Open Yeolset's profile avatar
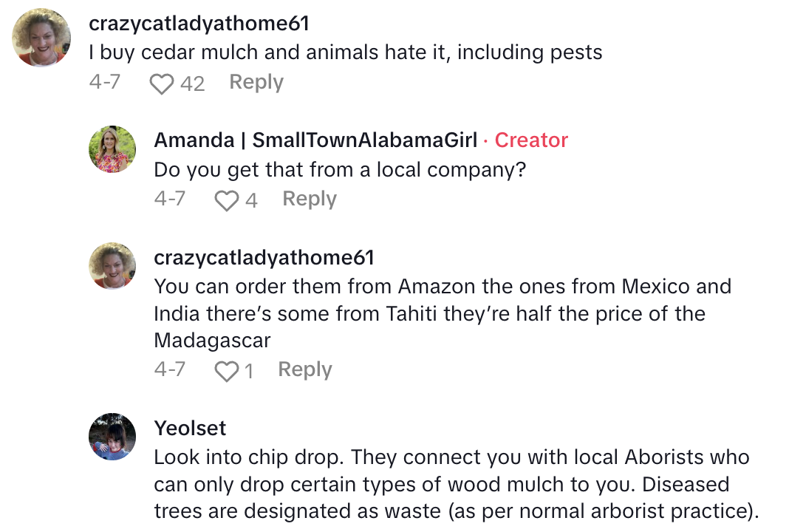This screenshot has height=532, width=789. click(x=112, y=437)
